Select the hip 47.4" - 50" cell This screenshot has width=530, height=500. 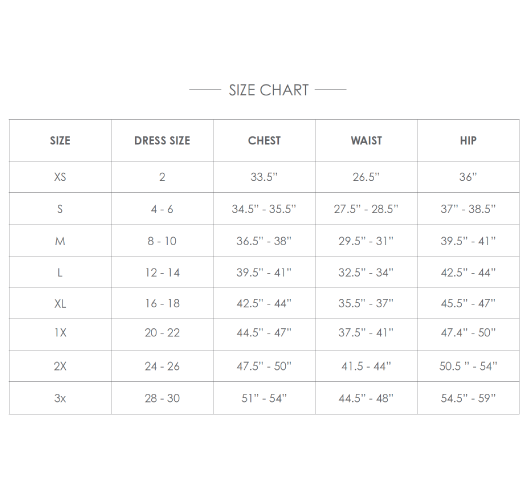(x=468, y=333)
